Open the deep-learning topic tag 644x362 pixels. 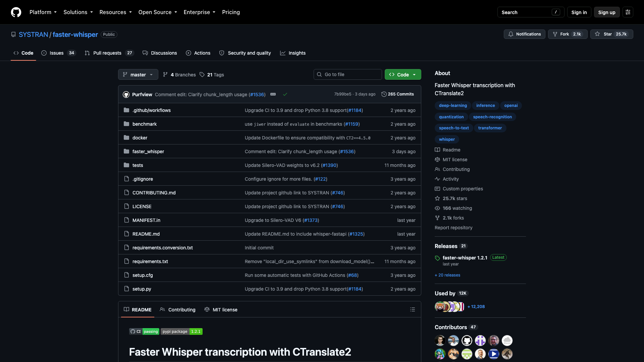point(453,106)
